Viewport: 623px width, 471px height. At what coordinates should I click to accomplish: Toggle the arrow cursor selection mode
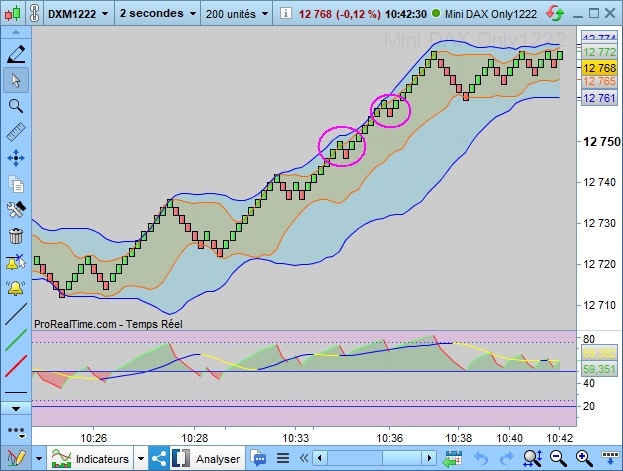click(16, 80)
